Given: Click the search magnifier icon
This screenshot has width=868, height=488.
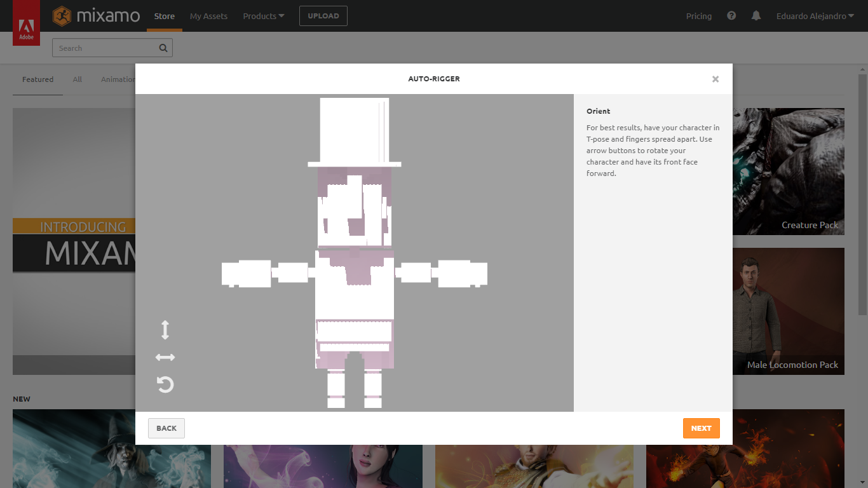Looking at the screenshot, I should [163, 48].
